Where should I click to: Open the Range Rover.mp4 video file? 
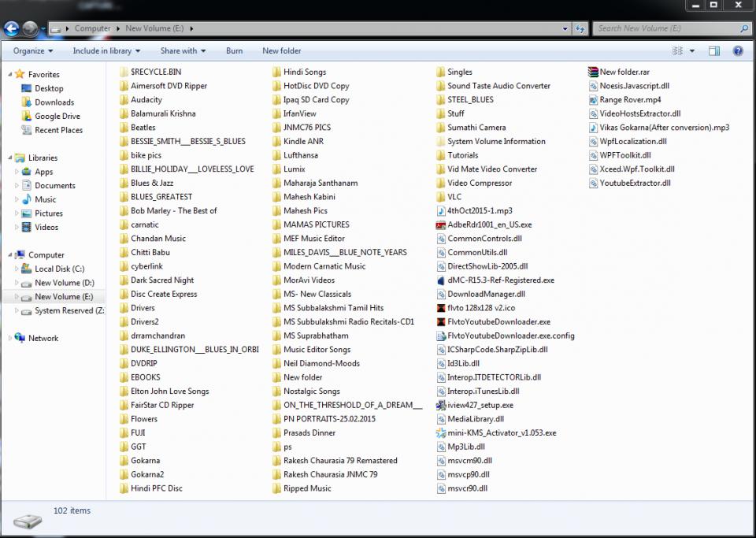tap(629, 100)
